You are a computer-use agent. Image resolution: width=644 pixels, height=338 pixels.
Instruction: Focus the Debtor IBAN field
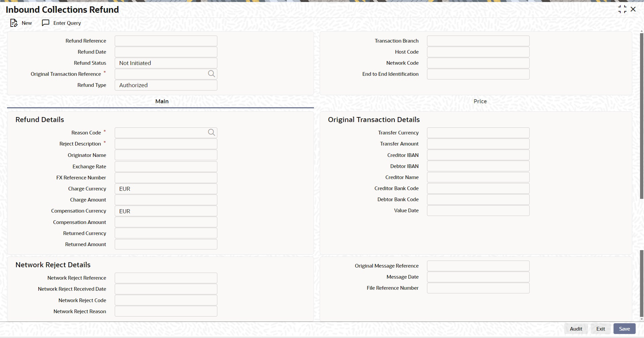478,166
